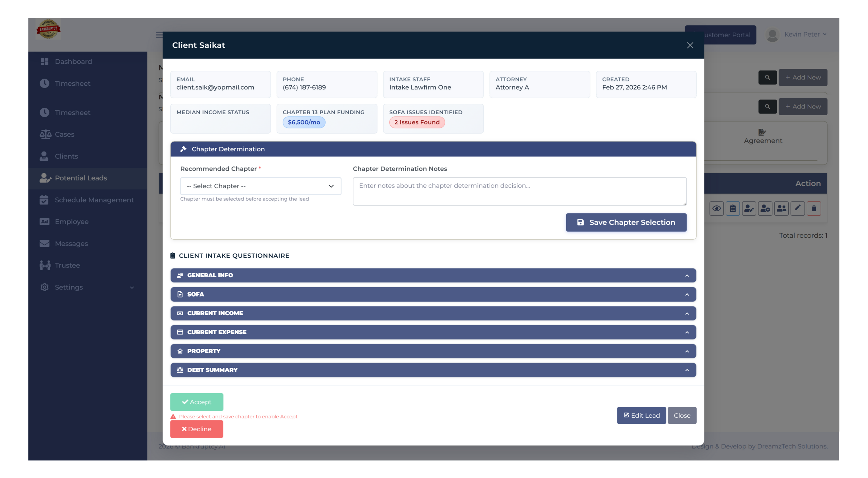The height and width of the screenshot is (478, 868).
Task: Close the Client Saikat dialog with X
Action: coord(690,45)
